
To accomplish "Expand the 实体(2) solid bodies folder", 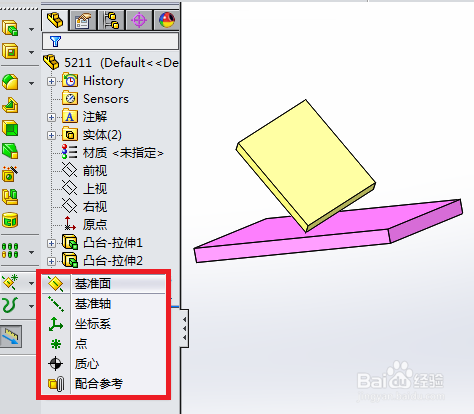I will pyautogui.click(x=51, y=135).
